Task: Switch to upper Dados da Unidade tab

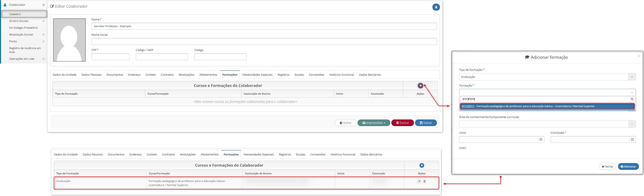Action: click(x=64, y=75)
